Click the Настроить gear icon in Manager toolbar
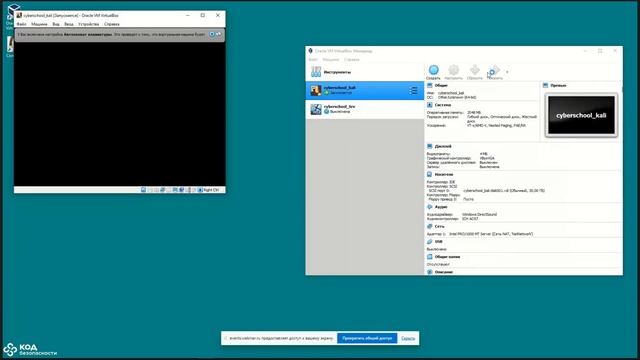This screenshot has height=360, width=640. [453, 70]
